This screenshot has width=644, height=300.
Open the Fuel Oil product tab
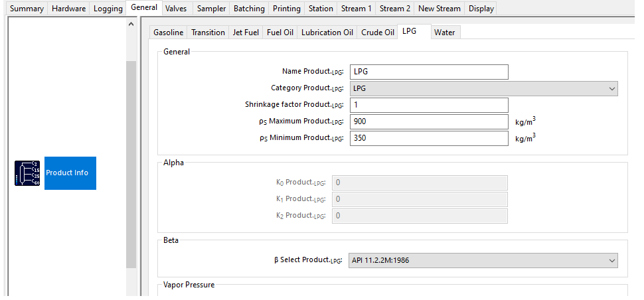click(x=280, y=33)
